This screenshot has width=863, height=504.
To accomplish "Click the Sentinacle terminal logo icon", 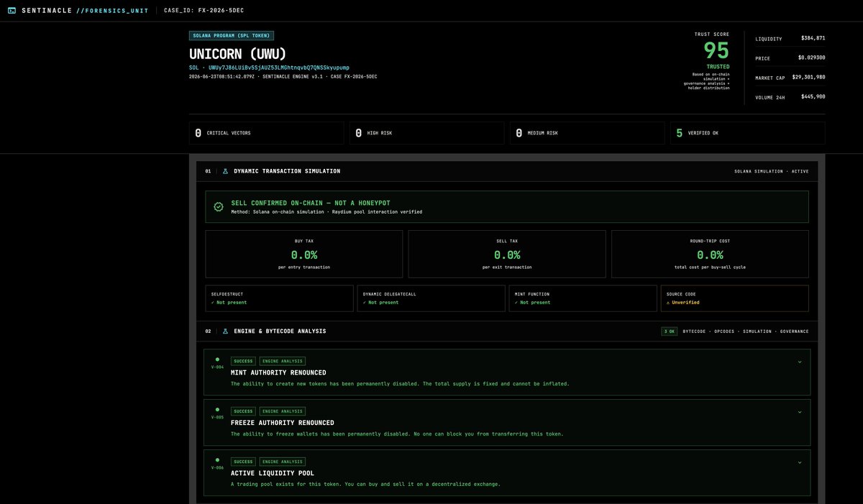I will click(x=12, y=11).
